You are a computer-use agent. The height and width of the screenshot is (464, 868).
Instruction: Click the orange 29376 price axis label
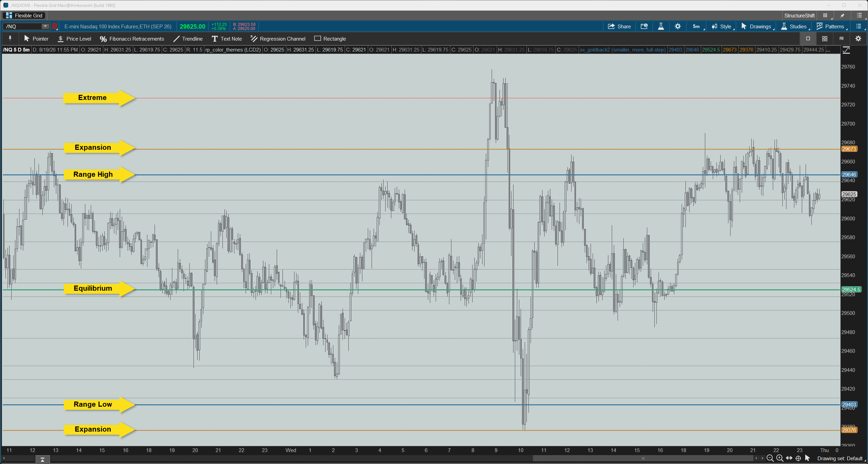(849, 430)
